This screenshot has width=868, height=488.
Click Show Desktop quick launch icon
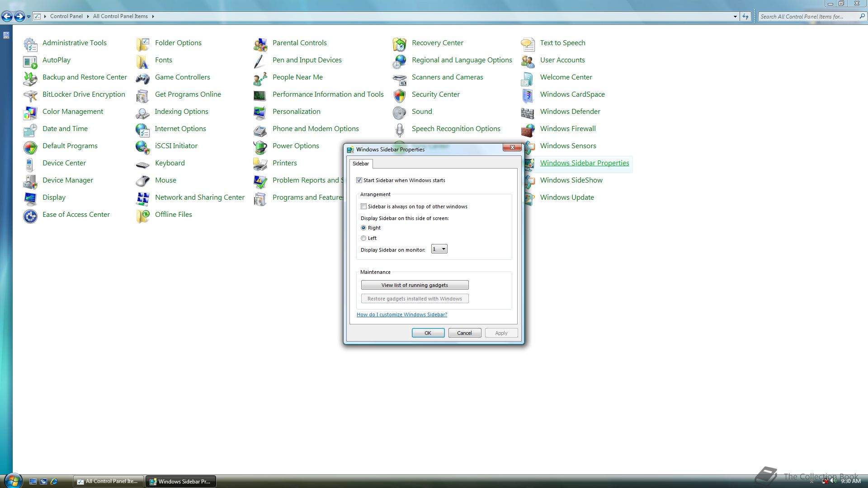point(33,481)
